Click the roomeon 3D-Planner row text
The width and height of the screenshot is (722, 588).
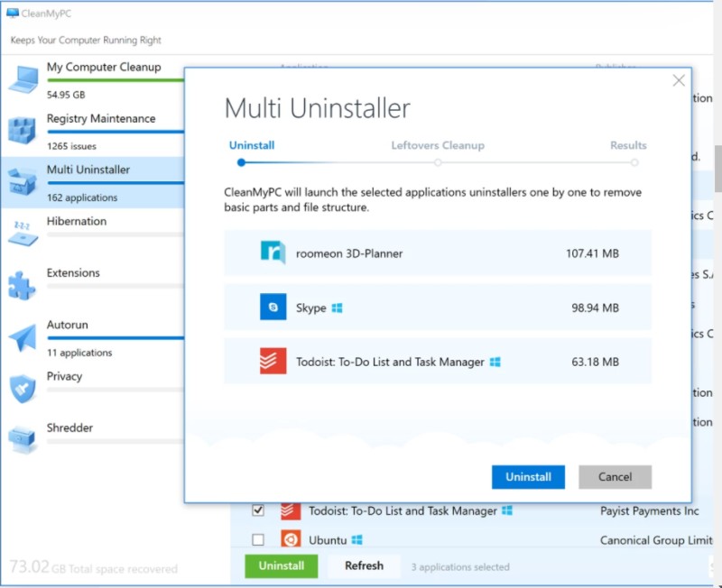click(x=349, y=253)
